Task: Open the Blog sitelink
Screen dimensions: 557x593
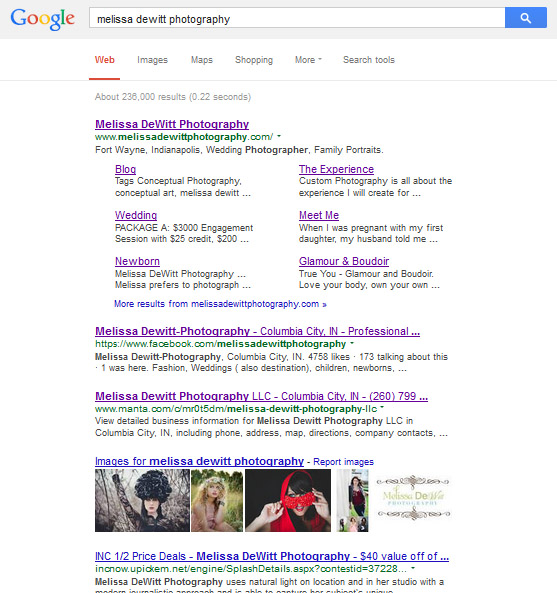Action: pyautogui.click(x=126, y=169)
